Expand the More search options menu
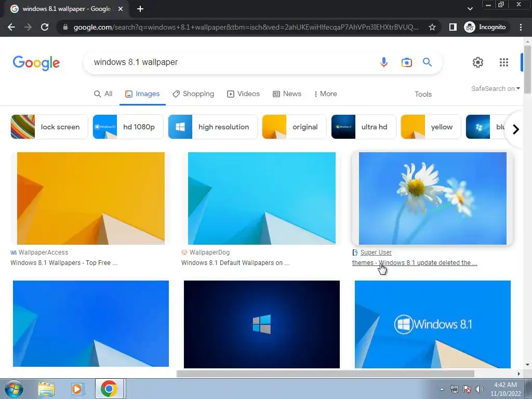Image resolution: width=532 pixels, height=399 pixels. tap(325, 94)
